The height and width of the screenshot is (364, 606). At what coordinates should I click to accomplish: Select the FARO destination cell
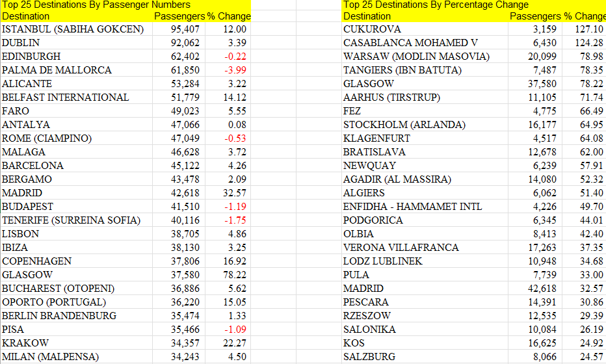tap(76, 111)
